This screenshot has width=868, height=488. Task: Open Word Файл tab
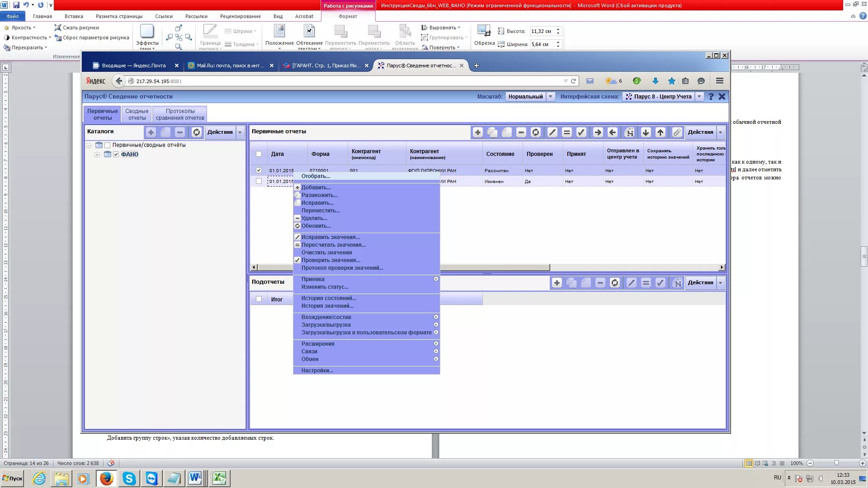pyautogui.click(x=13, y=16)
